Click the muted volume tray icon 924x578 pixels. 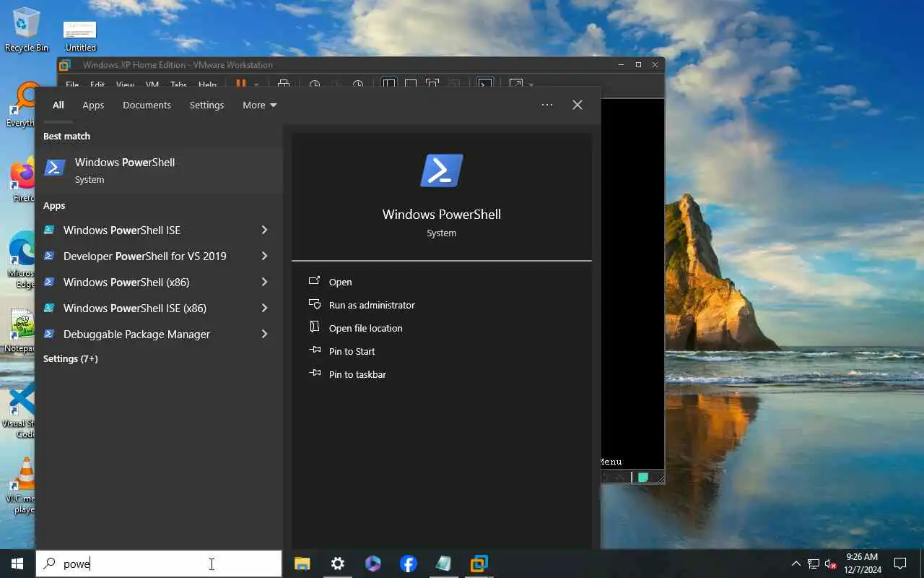pyautogui.click(x=830, y=564)
